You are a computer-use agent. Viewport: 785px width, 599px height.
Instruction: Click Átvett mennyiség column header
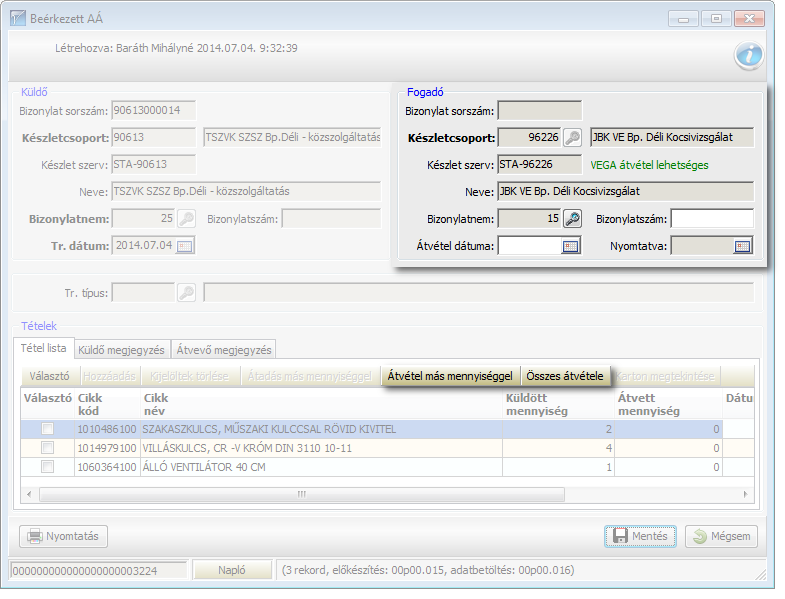(x=668, y=404)
